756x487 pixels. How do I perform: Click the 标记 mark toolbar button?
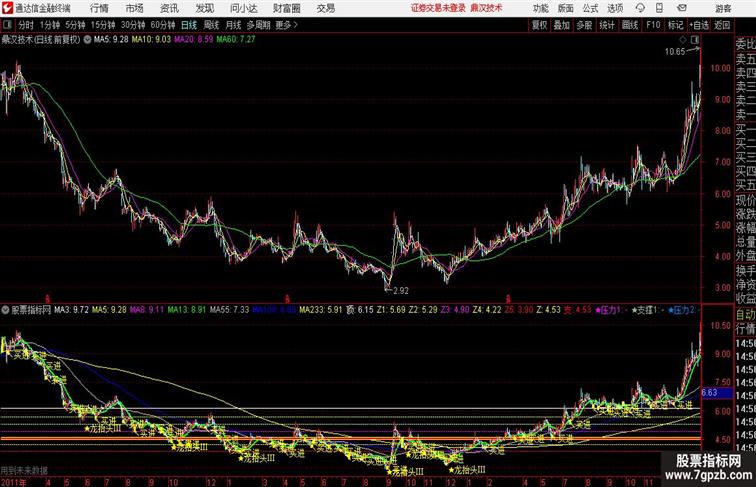point(675,25)
